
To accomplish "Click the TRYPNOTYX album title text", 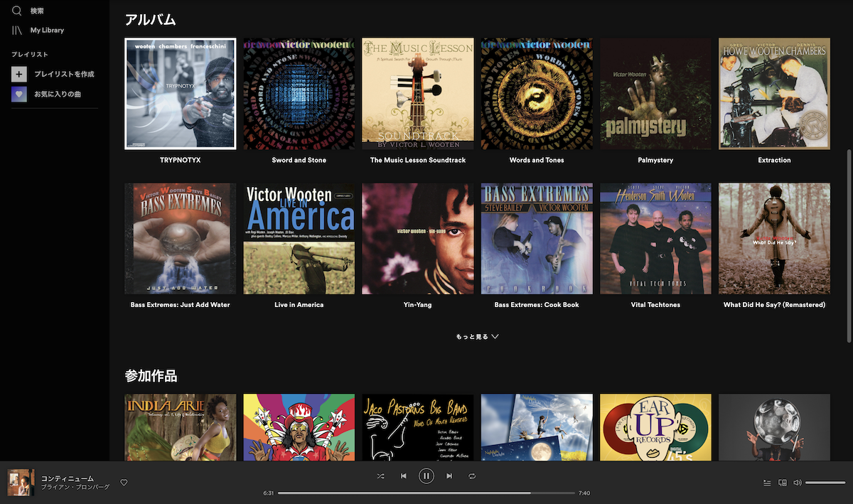I will (x=180, y=160).
